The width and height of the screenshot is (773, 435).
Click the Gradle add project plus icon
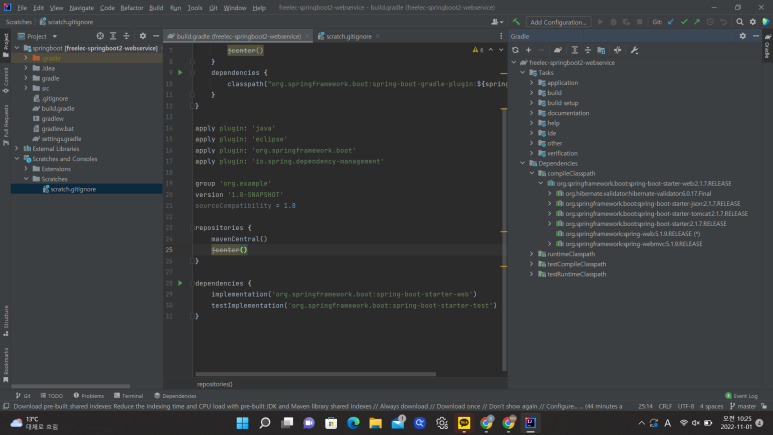pyautogui.click(x=528, y=50)
